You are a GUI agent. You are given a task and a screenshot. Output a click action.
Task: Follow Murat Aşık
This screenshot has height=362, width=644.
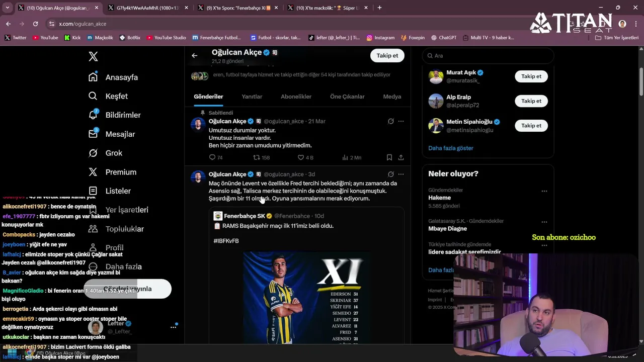[x=531, y=76]
